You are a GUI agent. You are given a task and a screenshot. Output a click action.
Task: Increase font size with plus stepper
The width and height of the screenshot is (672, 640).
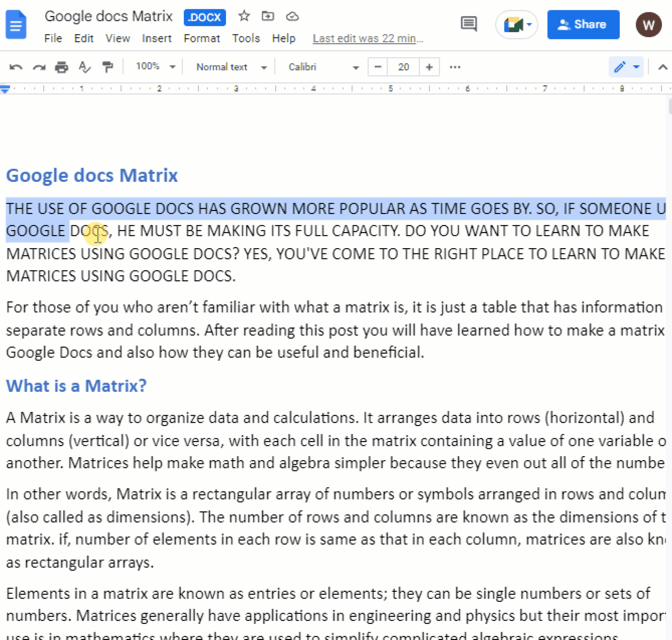point(430,67)
